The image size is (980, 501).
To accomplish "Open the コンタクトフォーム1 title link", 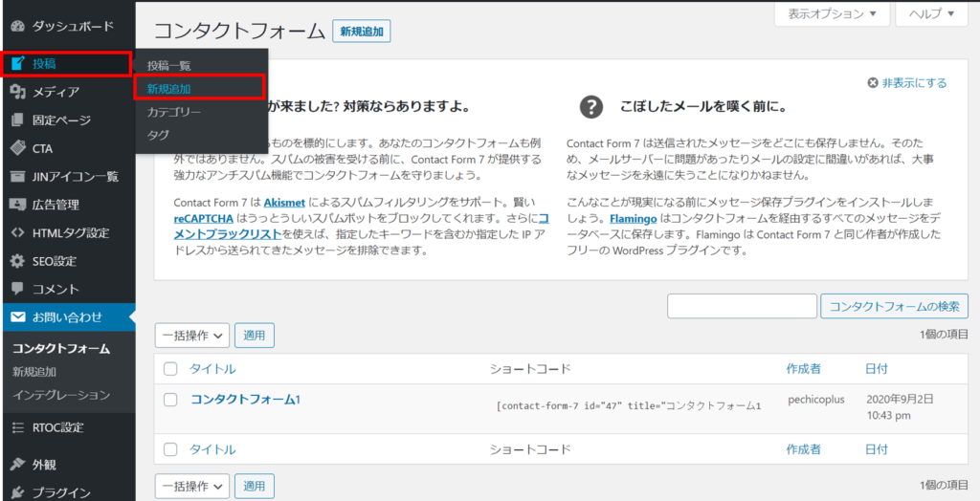I will [246, 400].
